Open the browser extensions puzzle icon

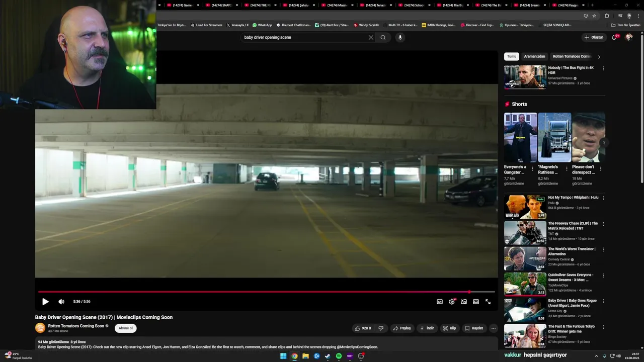pos(607,16)
